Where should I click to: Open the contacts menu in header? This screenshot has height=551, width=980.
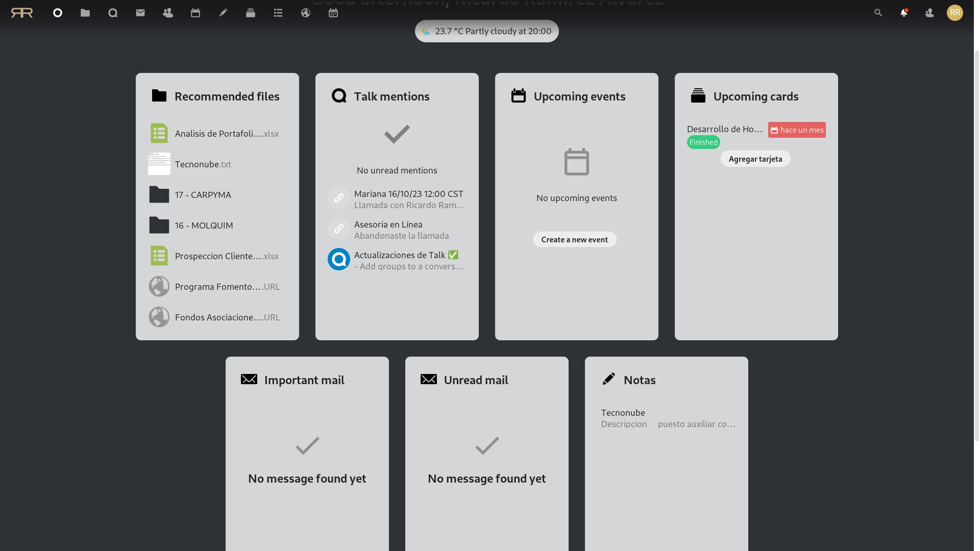tap(929, 13)
